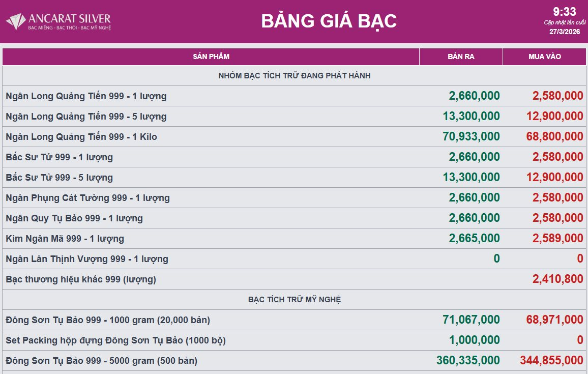Select Bạc thương hiệu khác 999 row
588x374 pixels.
point(81,279)
